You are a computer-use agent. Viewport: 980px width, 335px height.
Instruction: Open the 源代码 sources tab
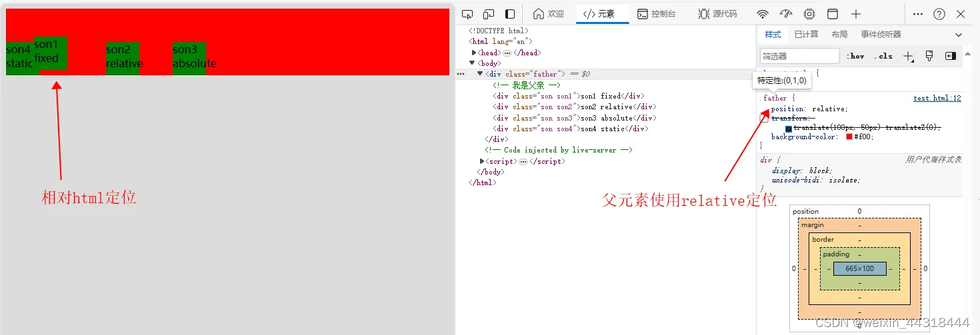pos(718,14)
